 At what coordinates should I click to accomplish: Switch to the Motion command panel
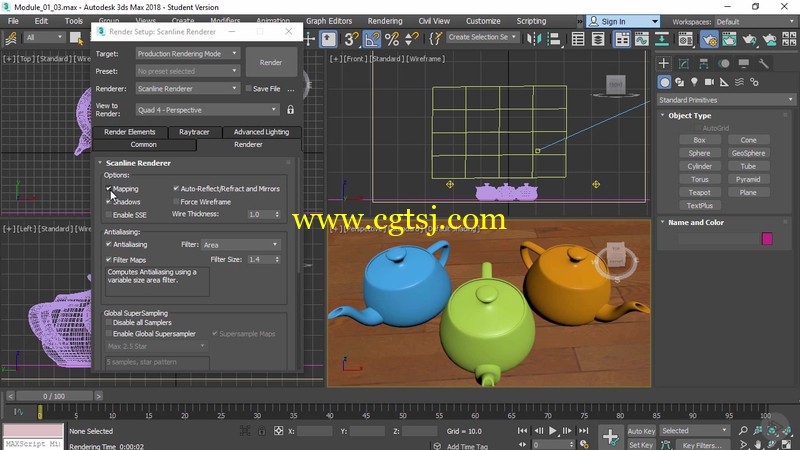pyautogui.click(x=723, y=63)
